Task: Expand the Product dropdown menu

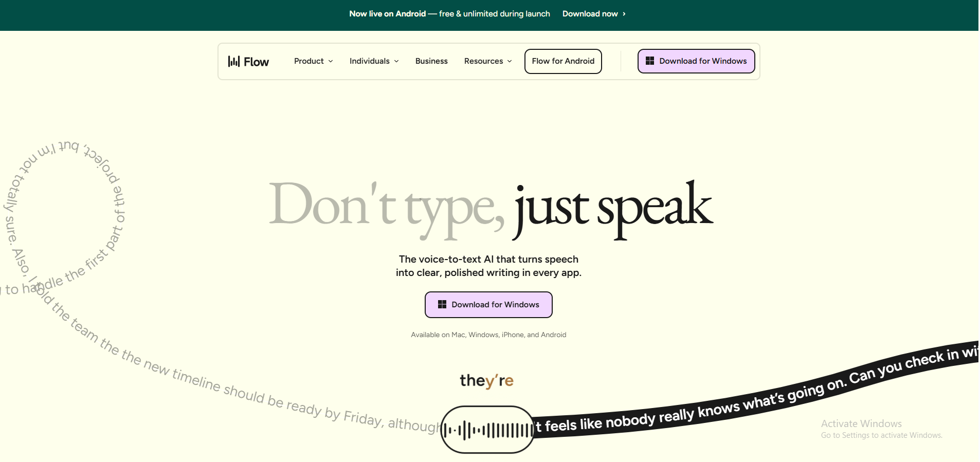Action: point(314,61)
